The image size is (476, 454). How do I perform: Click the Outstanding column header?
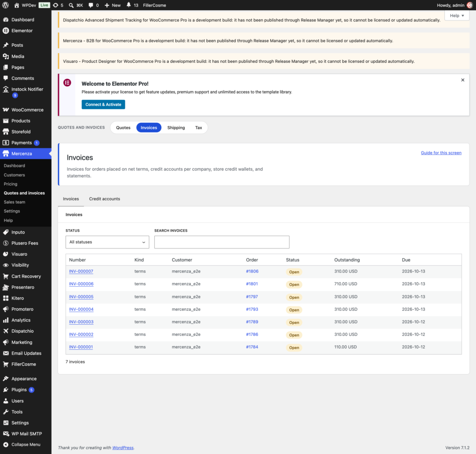(347, 260)
